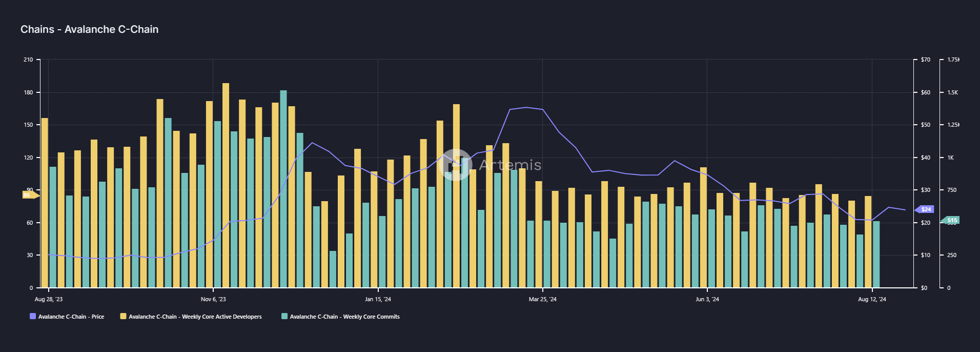
Task: Click the yellow Weekly Core Active Developers swatch
Action: pos(124,317)
